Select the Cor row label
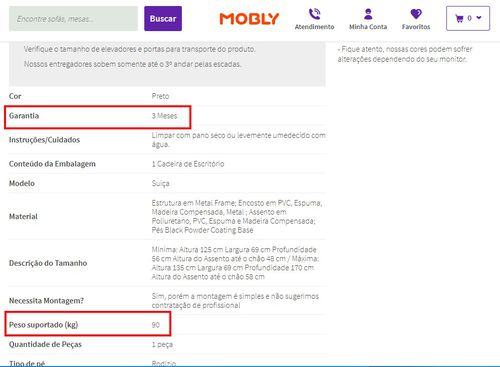Viewport: 500px width, 367px height. 15,96
